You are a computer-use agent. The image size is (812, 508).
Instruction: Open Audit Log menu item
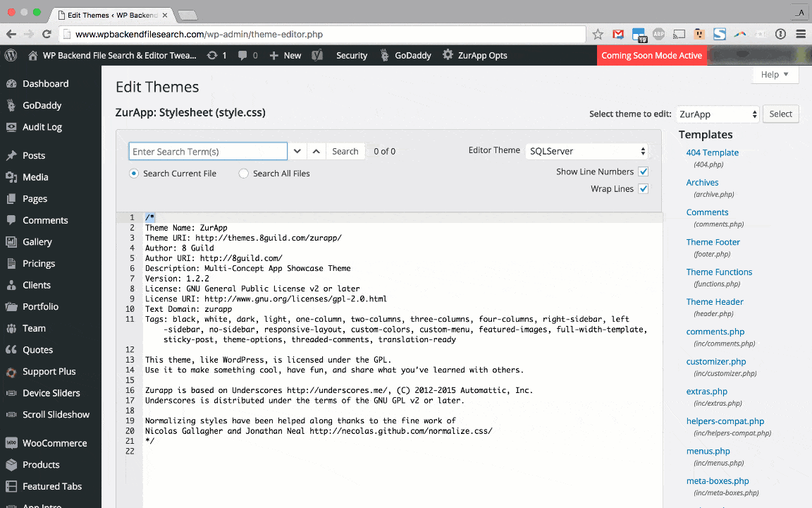[x=42, y=127]
